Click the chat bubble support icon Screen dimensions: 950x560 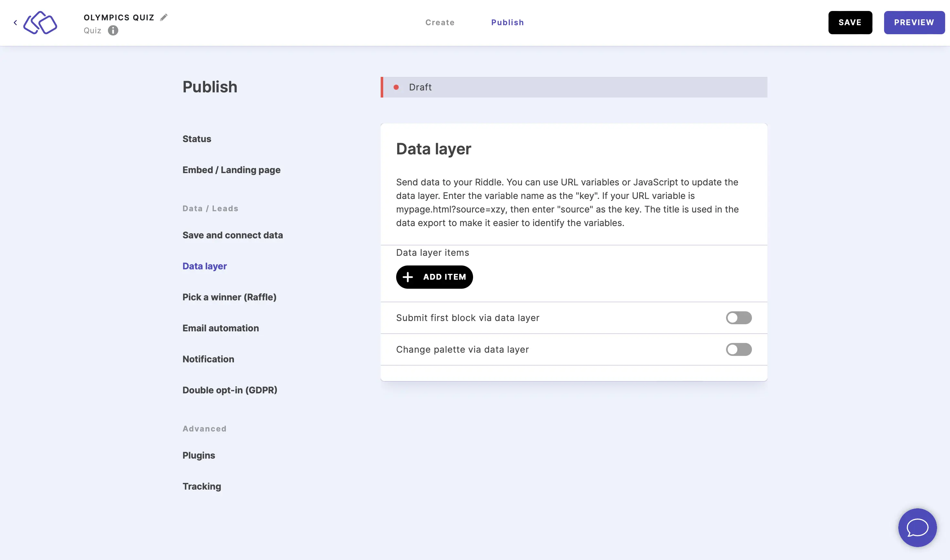point(917,527)
